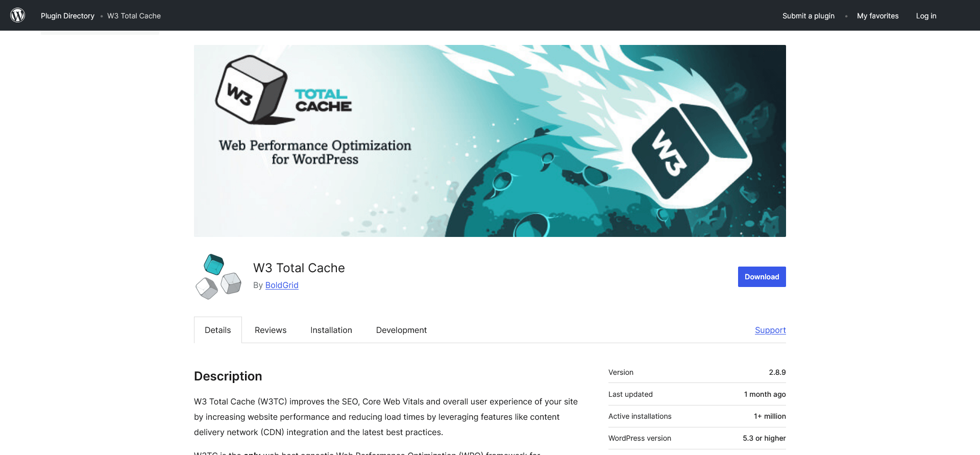Switch to the Reviews tab
The width and height of the screenshot is (980, 455).
[x=271, y=330]
